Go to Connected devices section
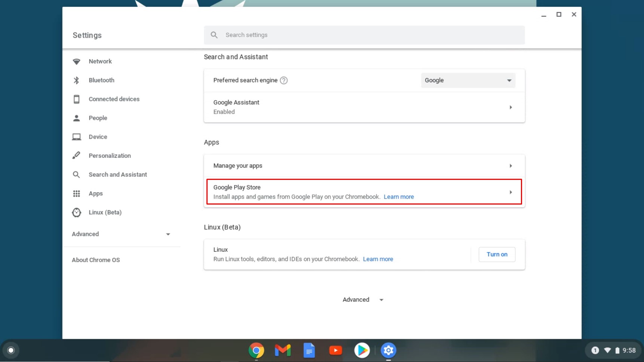 pyautogui.click(x=114, y=99)
